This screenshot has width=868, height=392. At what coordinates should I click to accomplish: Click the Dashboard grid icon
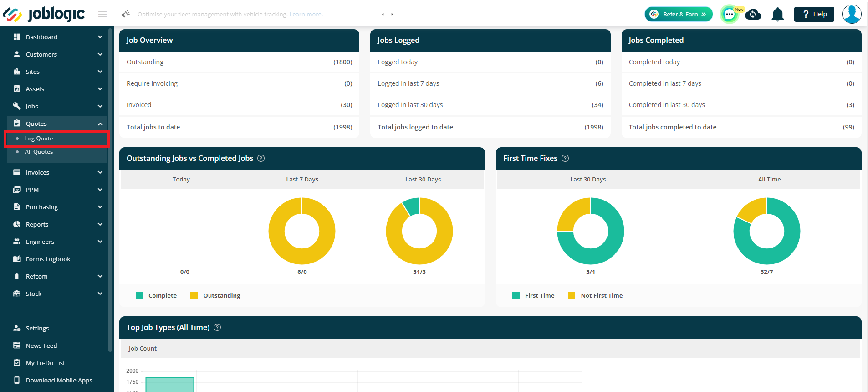(17, 37)
